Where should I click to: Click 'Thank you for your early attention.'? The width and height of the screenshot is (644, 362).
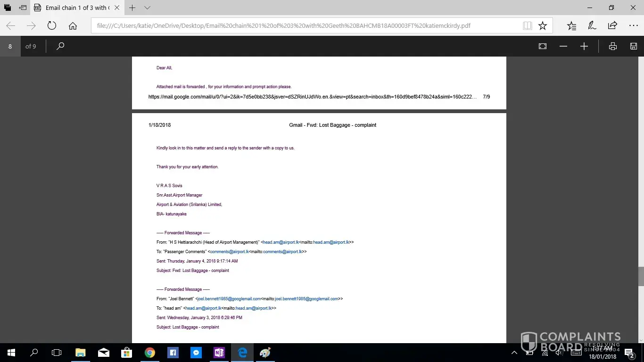point(188,167)
